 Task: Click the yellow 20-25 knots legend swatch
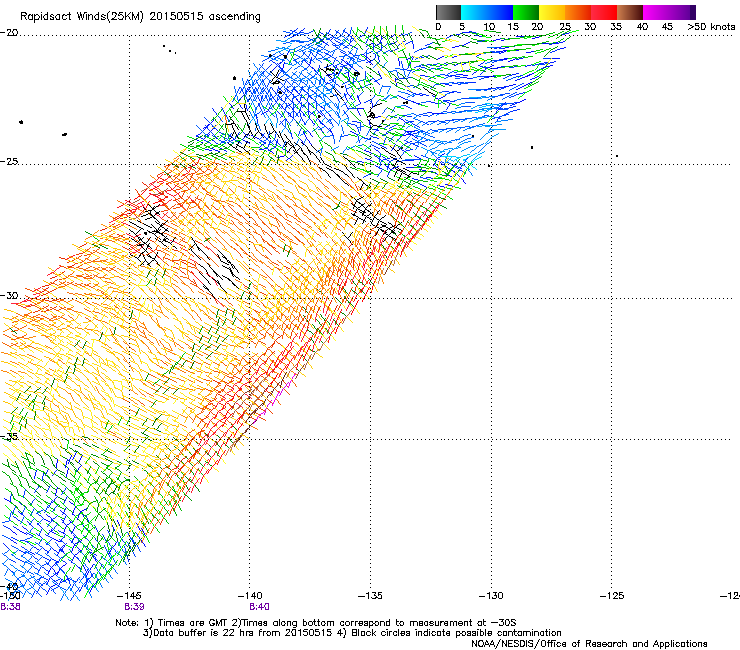[x=552, y=12]
